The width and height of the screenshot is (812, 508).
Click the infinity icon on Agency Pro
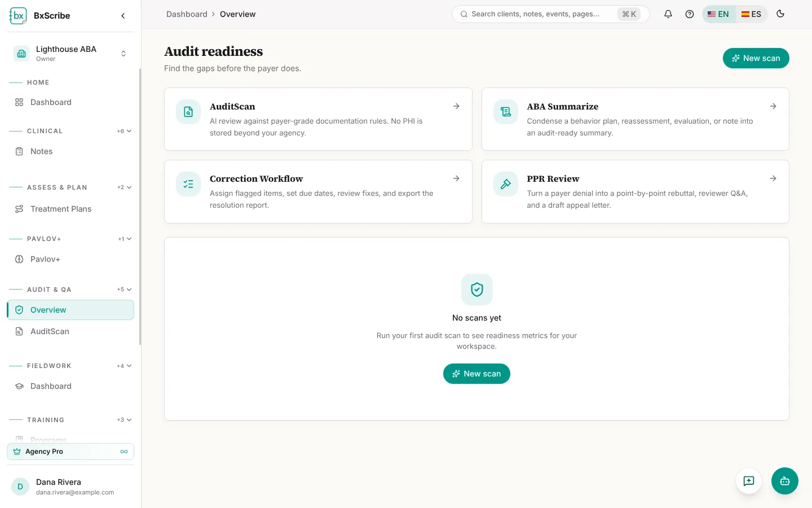[x=124, y=452]
